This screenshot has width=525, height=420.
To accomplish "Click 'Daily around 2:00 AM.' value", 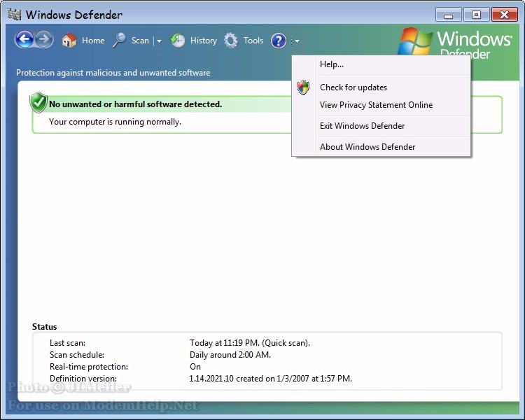I will click(x=230, y=355).
